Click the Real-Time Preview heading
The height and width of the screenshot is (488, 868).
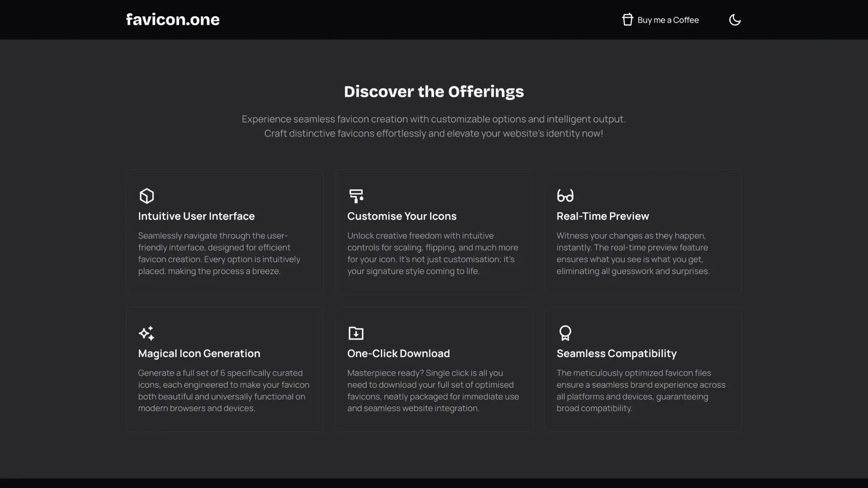point(602,216)
